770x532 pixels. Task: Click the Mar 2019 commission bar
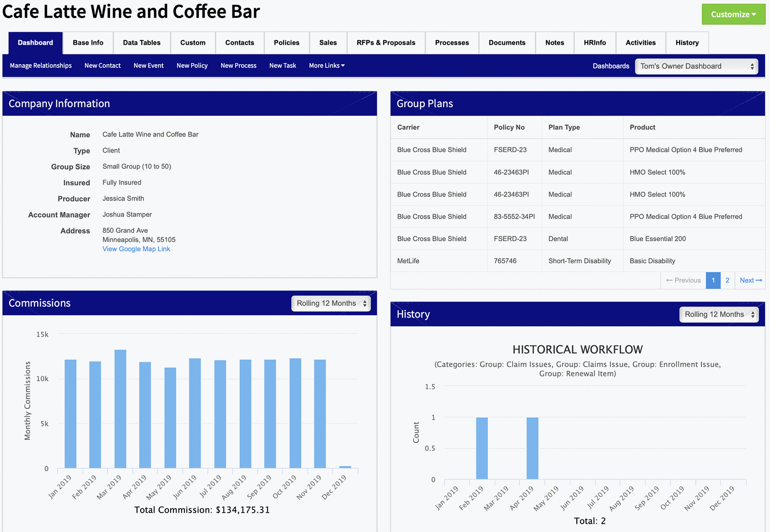click(120, 409)
